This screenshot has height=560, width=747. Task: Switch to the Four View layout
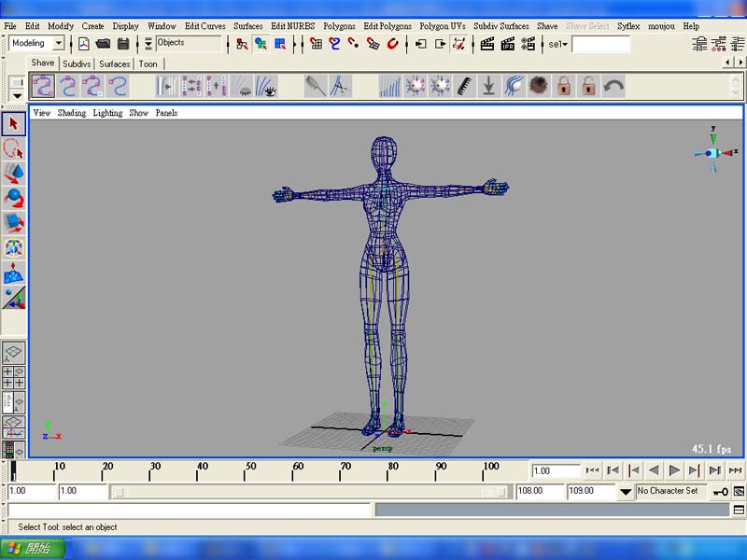(x=14, y=377)
